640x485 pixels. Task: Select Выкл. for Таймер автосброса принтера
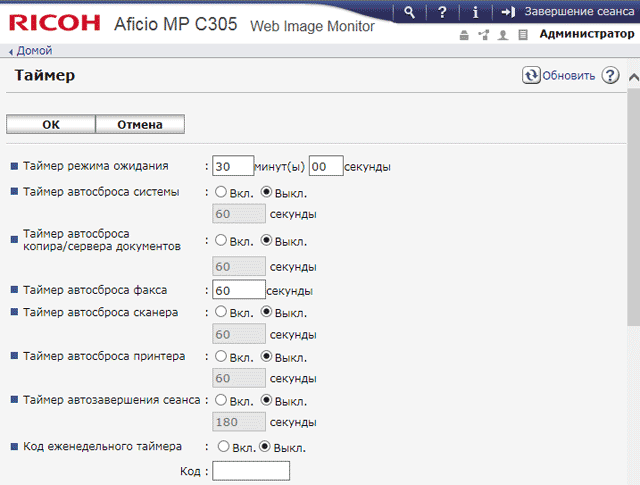click(x=266, y=356)
